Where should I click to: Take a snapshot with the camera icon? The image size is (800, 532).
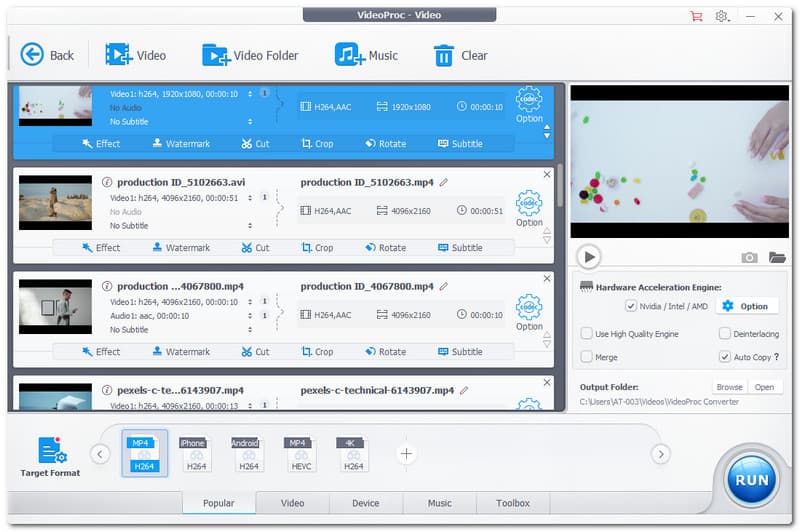(x=749, y=257)
